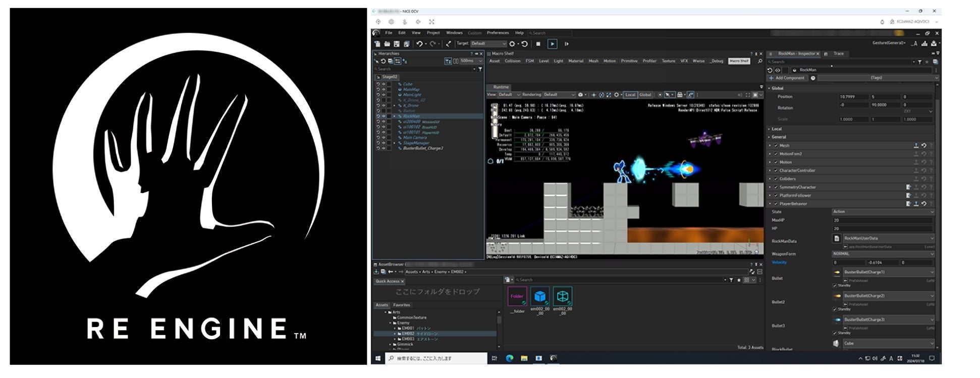The height and width of the screenshot is (378, 980).
Task: Click the reload icon after target gear
Action: (x=524, y=44)
